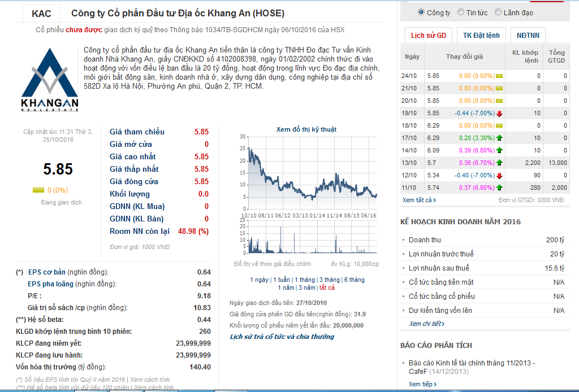Click green up arrow on 13/10 row
Screen dimensions: 579x392
tap(499, 163)
